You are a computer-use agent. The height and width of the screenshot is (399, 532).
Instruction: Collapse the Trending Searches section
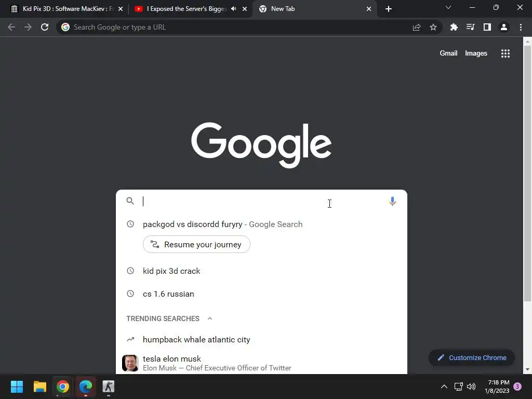click(x=210, y=318)
